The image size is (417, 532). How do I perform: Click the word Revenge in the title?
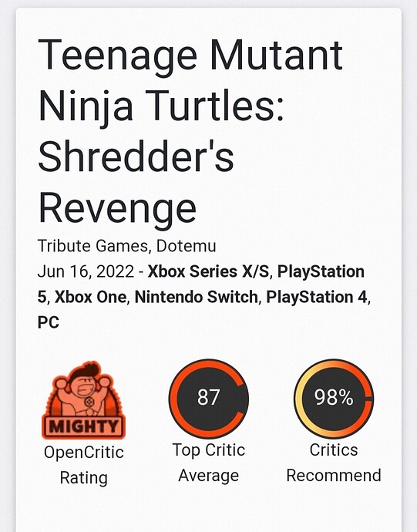tap(117, 208)
